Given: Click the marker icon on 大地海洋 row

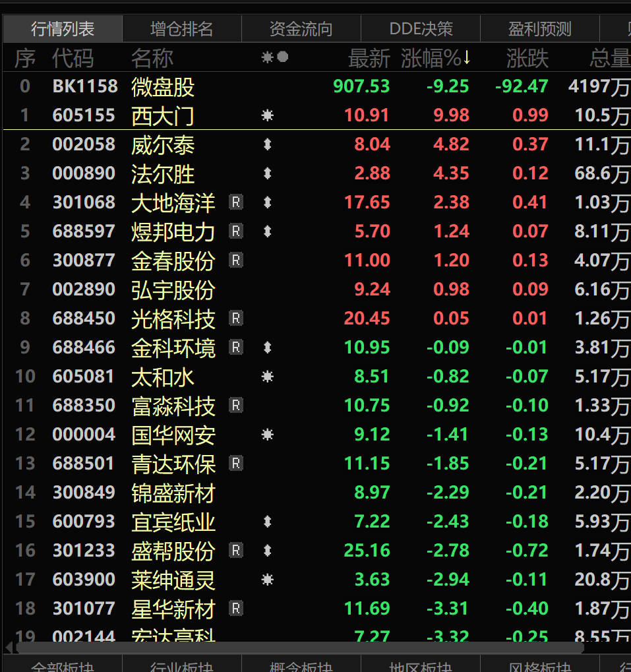Looking at the screenshot, I should [x=268, y=202].
